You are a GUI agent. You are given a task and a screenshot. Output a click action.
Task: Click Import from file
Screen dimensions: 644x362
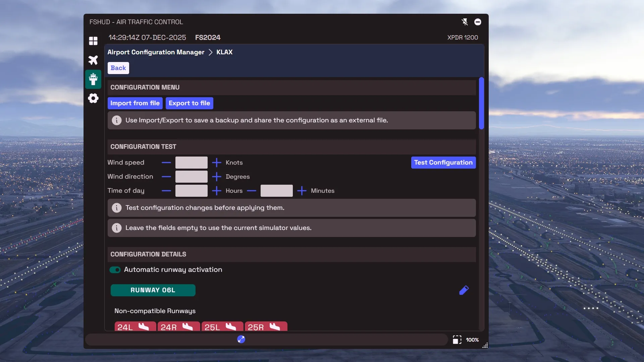135,103
